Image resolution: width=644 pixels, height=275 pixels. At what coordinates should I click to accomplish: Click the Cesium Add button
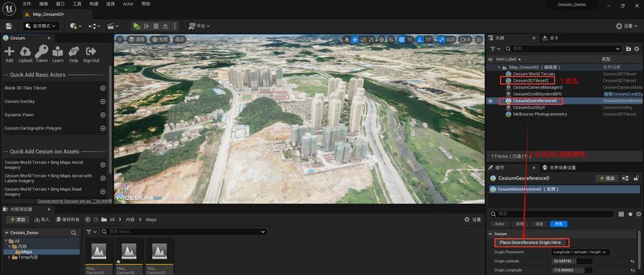(9, 54)
